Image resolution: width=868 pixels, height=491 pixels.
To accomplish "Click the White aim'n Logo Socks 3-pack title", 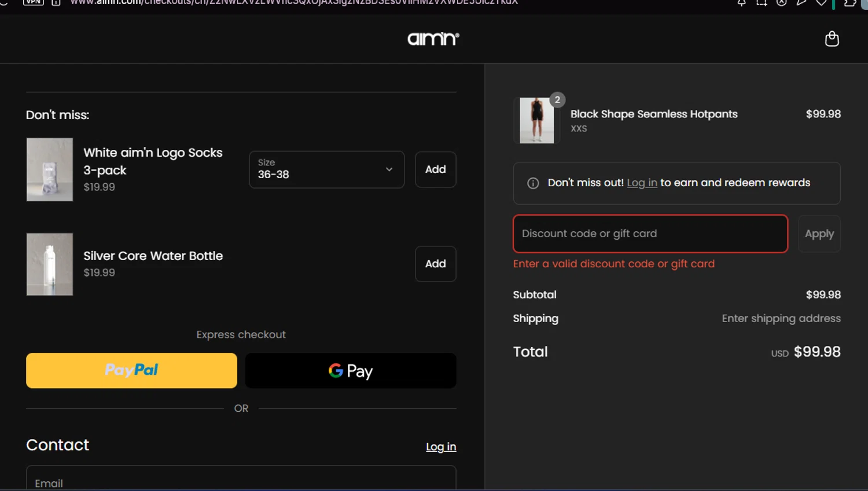I will 153,161.
